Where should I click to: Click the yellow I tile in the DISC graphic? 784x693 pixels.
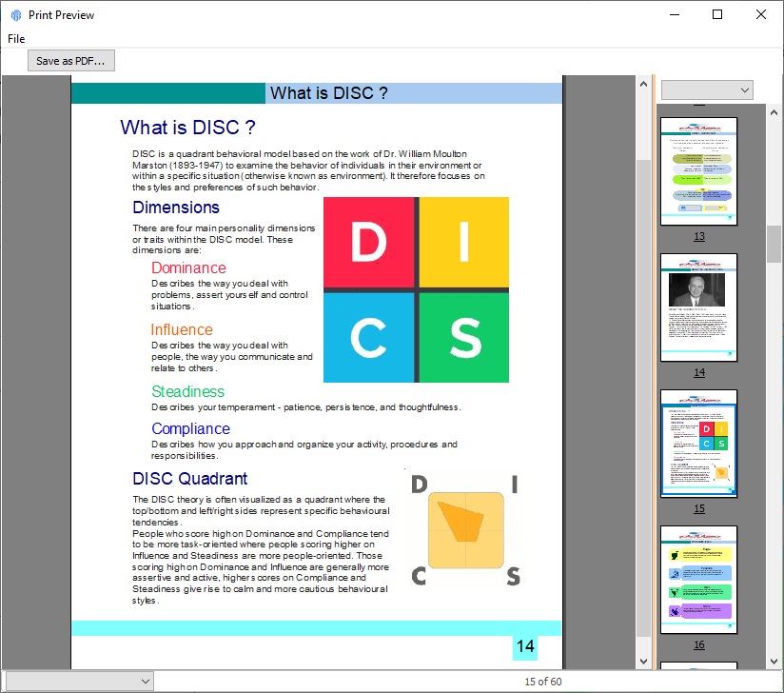464,243
